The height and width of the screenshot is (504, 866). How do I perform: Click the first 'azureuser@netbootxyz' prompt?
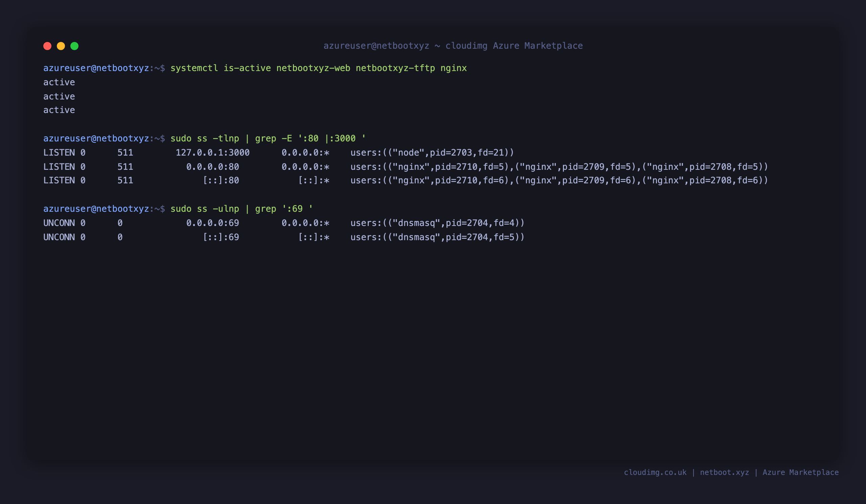[96, 68]
